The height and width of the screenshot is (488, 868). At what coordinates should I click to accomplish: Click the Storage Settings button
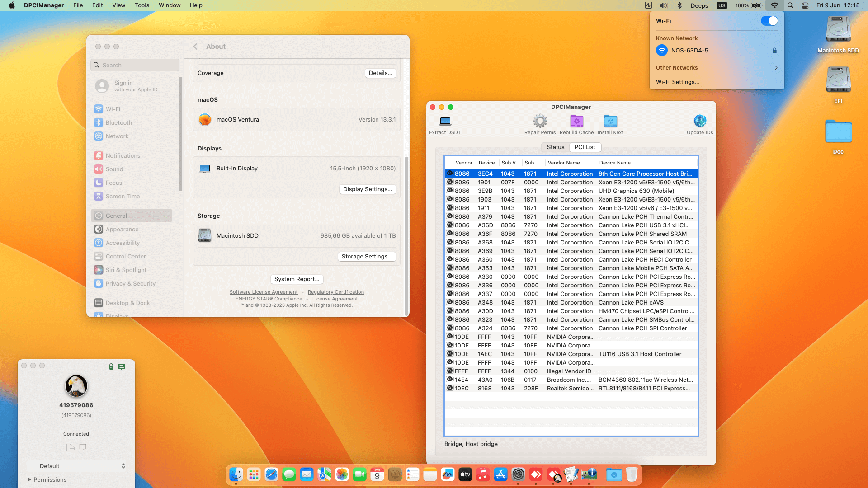coord(367,257)
